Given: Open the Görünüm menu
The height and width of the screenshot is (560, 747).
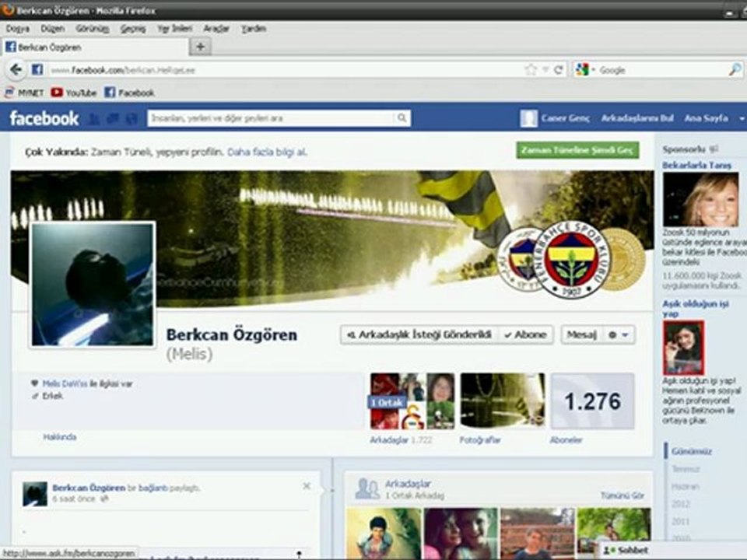Looking at the screenshot, I should pos(93,29).
